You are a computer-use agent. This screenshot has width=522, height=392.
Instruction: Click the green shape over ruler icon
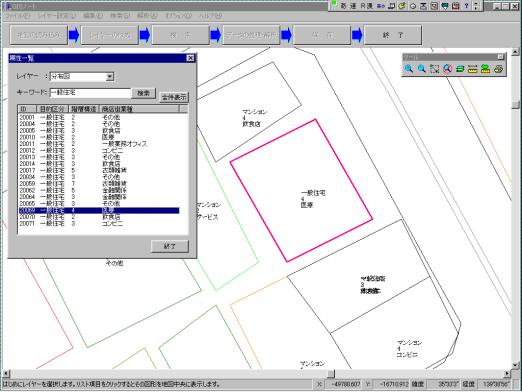[485, 69]
